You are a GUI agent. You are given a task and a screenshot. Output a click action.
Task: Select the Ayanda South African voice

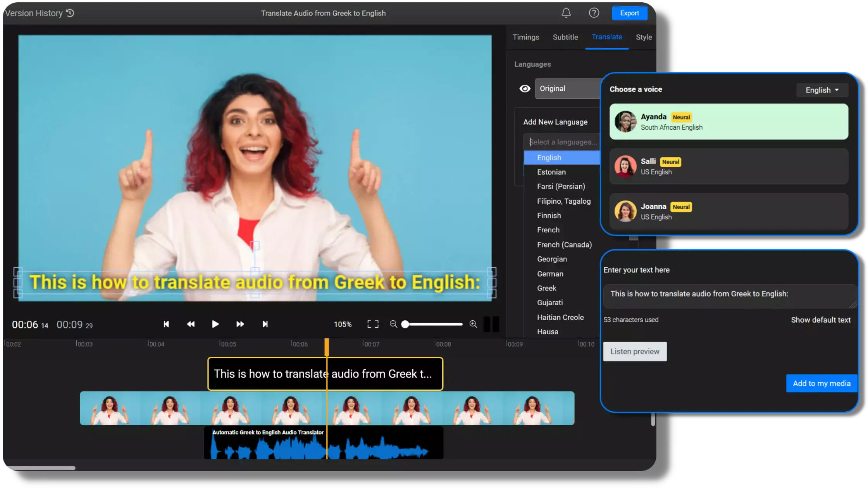[x=728, y=122]
